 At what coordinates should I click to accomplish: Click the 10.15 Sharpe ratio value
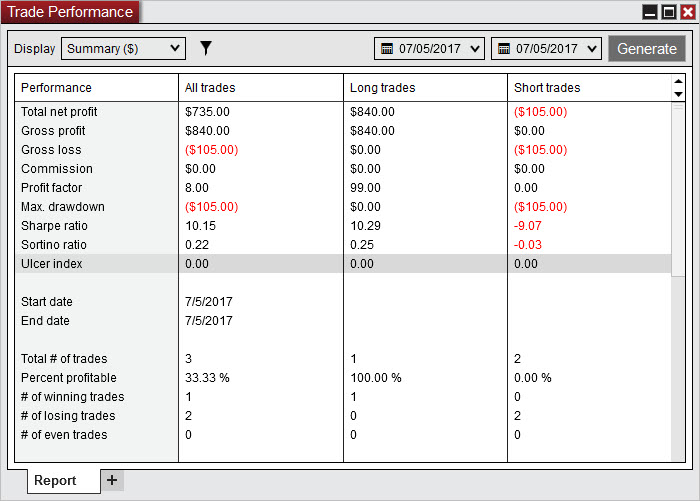(200, 225)
